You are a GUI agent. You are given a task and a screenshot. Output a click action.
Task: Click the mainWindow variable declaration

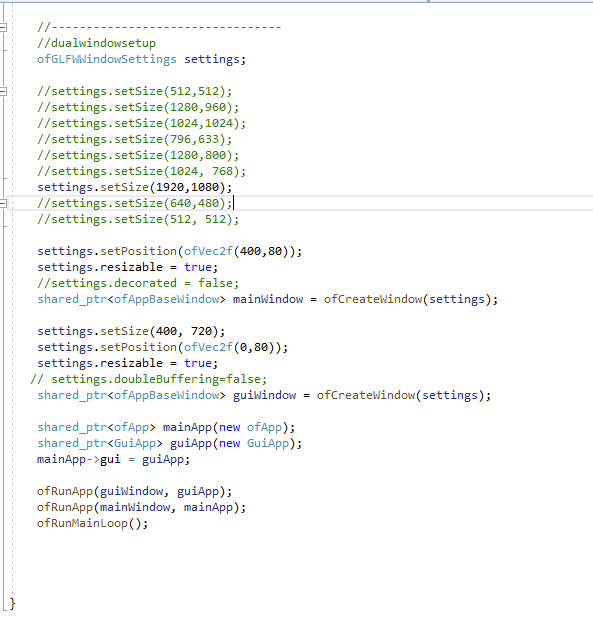(x=268, y=299)
